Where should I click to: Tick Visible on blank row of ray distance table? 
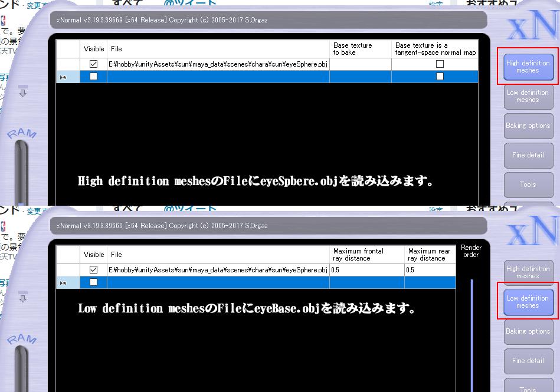94,282
